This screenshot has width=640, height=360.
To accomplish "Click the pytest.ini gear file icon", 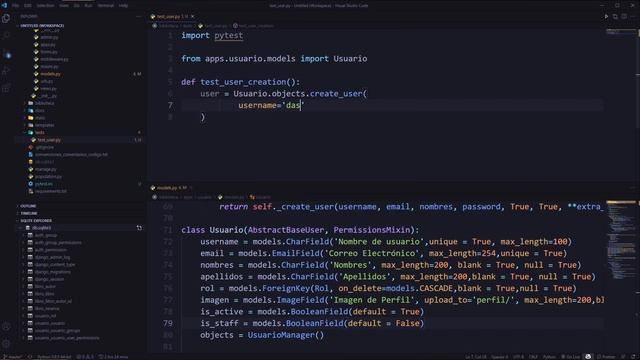I will (x=31, y=184).
